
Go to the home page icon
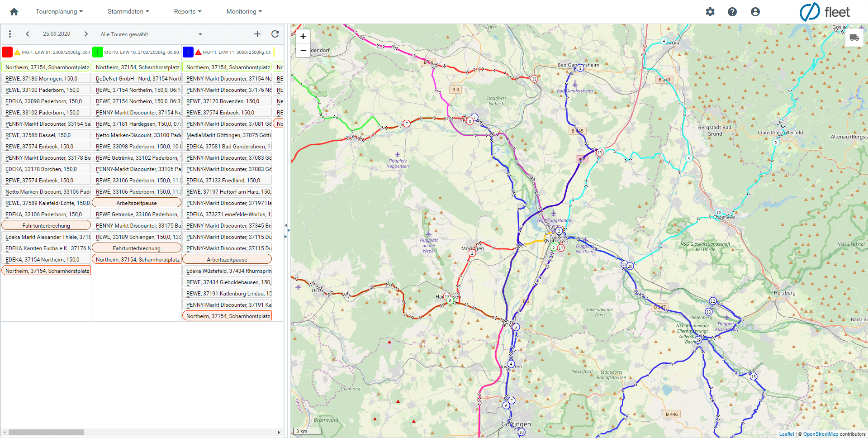(x=14, y=12)
